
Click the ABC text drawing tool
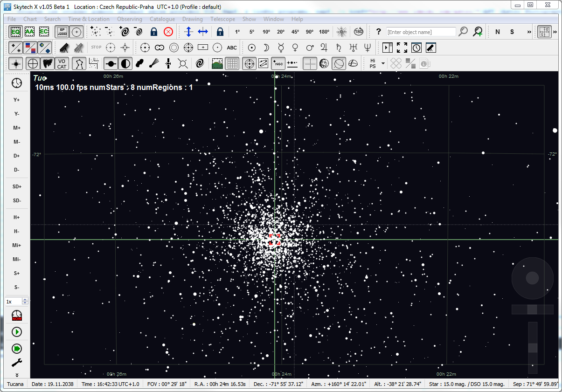[232, 48]
